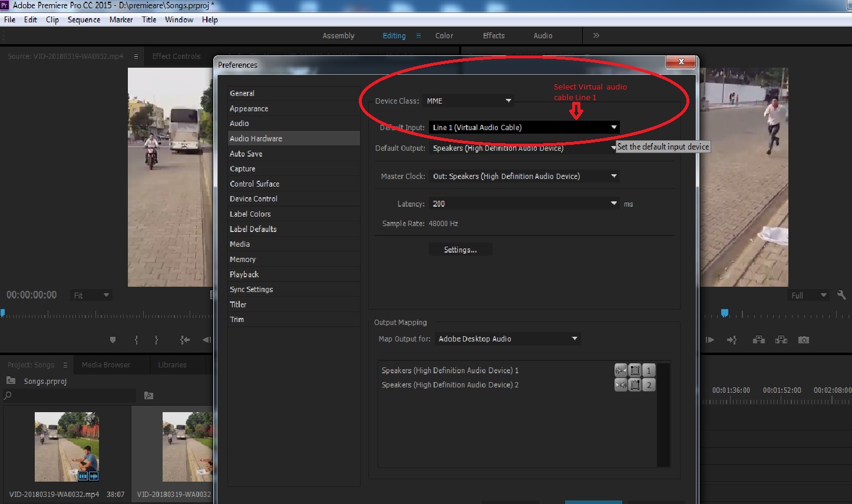Select Memory in the preferences list
Viewport: 852px width, 504px height.
click(x=293, y=259)
